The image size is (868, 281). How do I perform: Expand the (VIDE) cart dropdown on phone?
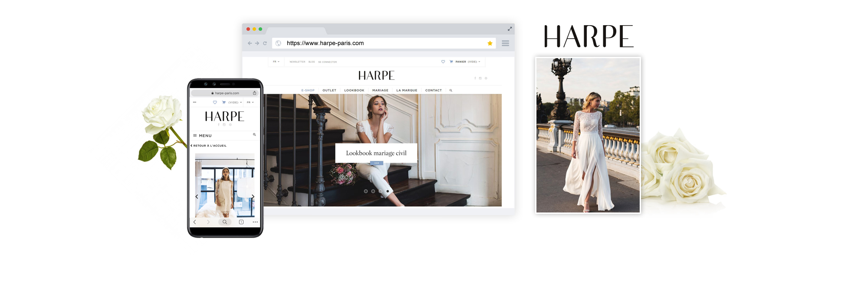pos(235,102)
